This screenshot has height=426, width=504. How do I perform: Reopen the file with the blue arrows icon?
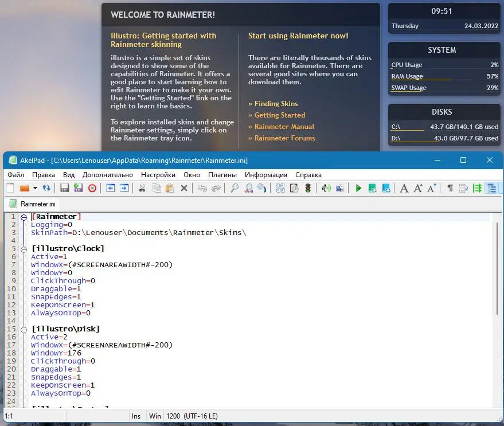point(46,188)
